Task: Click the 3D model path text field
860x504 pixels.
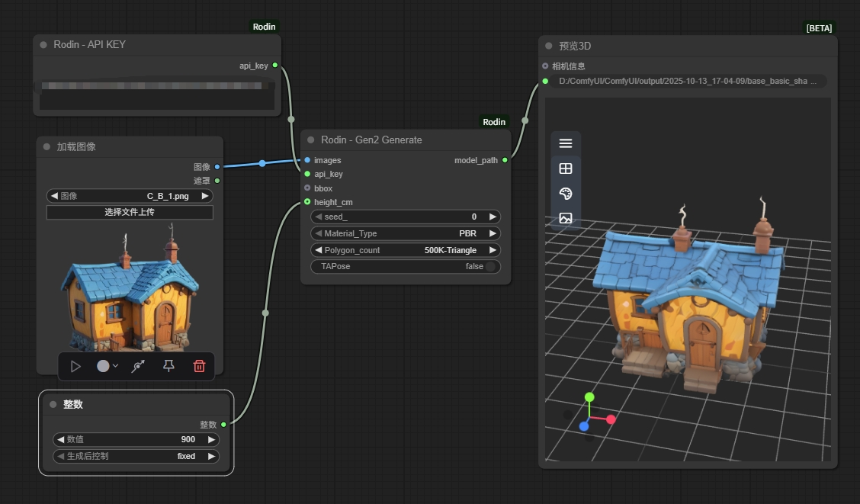Action: click(688, 81)
